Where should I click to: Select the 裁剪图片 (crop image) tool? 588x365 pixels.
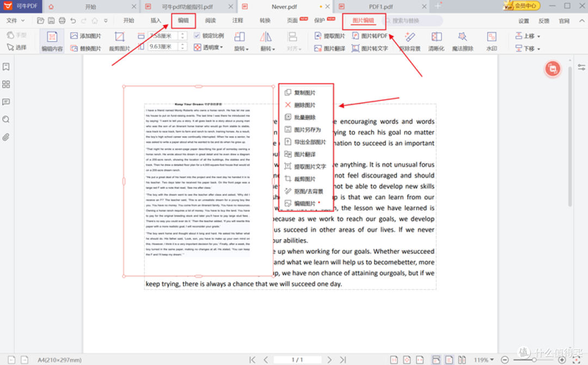click(119, 41)
